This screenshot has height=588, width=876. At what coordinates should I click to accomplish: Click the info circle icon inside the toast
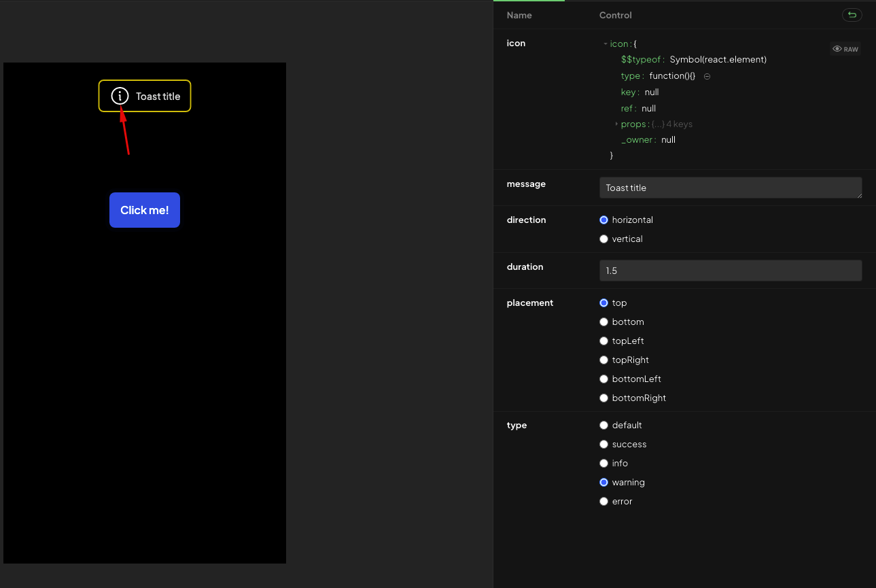click(x=120, y=96)
